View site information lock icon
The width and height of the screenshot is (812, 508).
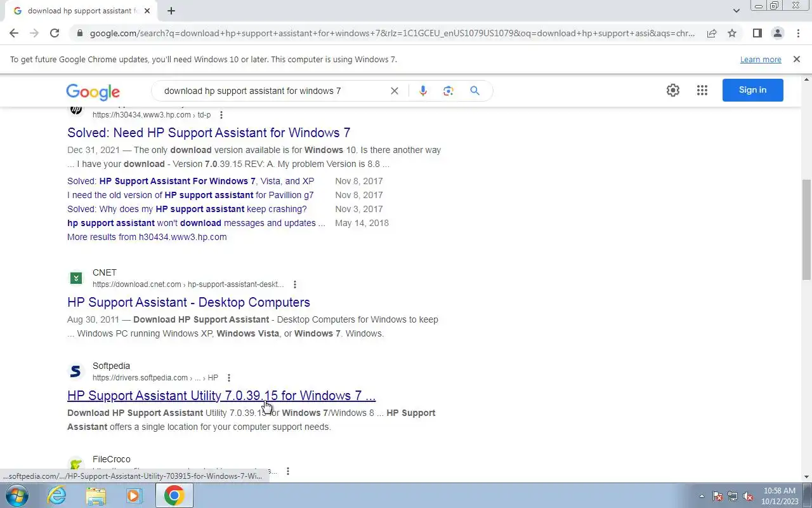(79, 33)
